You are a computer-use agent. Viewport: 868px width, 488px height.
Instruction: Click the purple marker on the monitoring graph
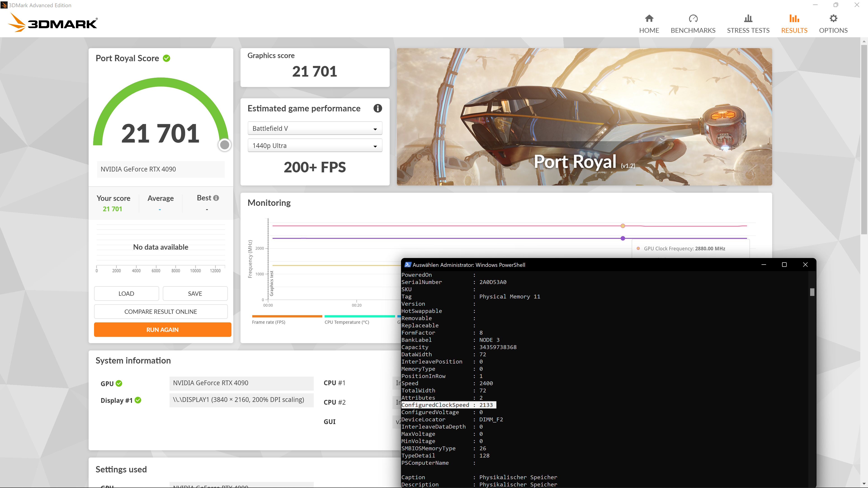pyautogui.click(x=623, y=238)
